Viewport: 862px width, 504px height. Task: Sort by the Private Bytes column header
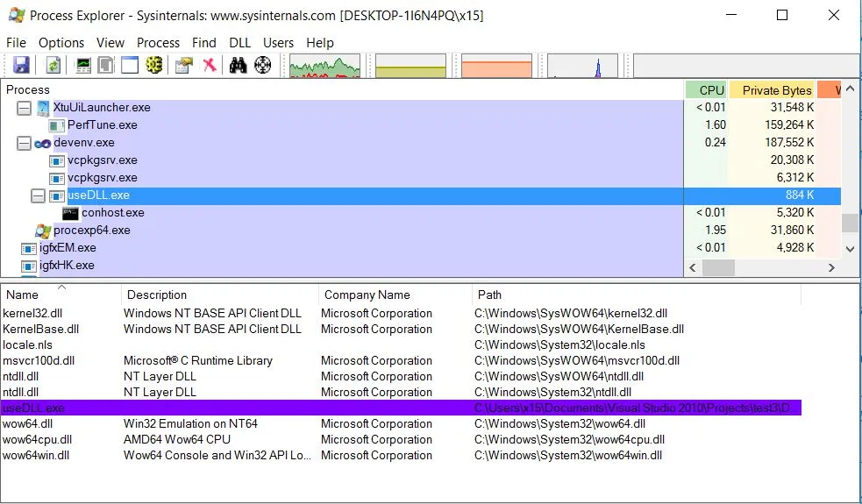coord(772,90)
